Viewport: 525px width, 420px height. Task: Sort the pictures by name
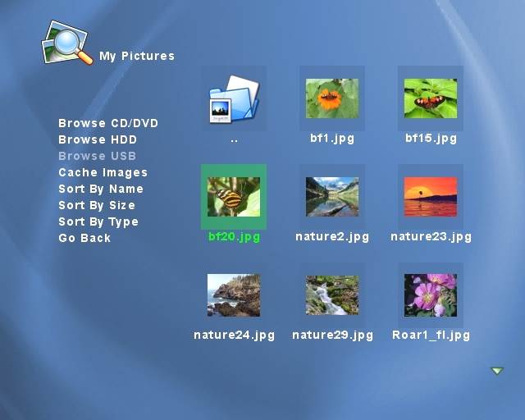pyautogui.click(x=101, y=189)
